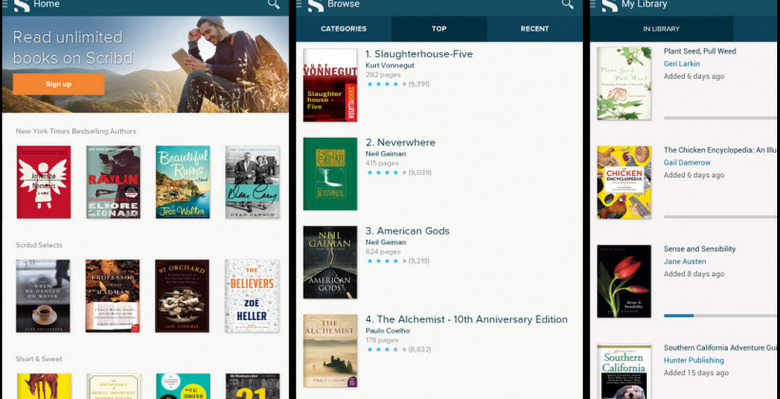Open Plant Seed, Pull Weed cover

pyautogui.click(x=624, y=83)
